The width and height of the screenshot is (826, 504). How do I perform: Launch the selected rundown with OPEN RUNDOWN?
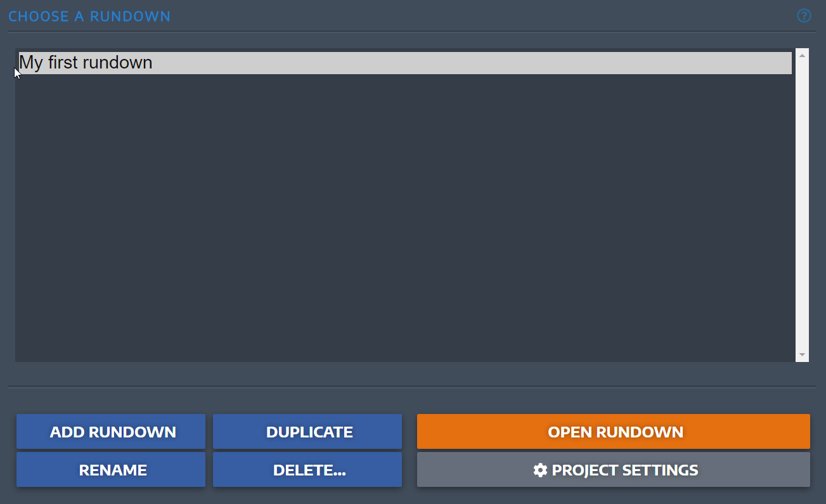tap(613, 431)
